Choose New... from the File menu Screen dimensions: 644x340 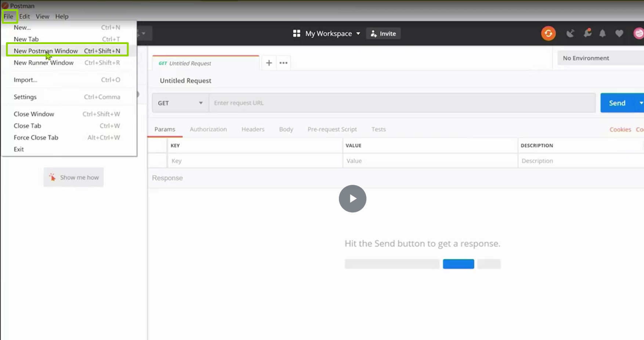(69, 28)
